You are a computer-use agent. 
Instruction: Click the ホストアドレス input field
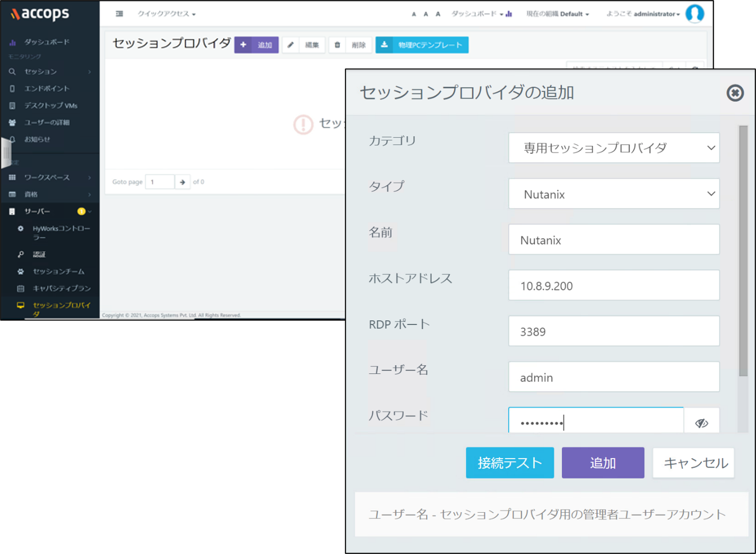pyautogui.click(x=614, y=285)
